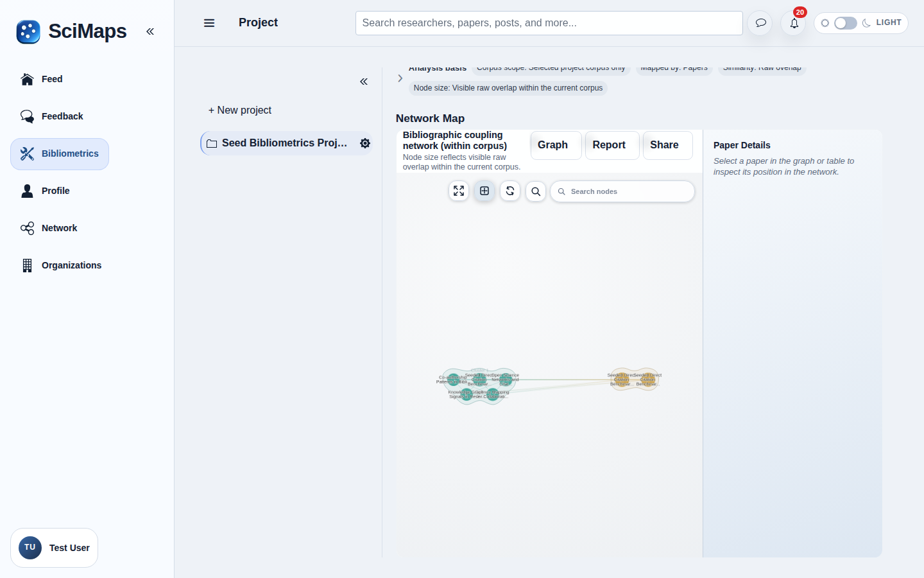Select the Open Science Networks node
The height and width of the screenshot is (578, 924).
[506, 380]
